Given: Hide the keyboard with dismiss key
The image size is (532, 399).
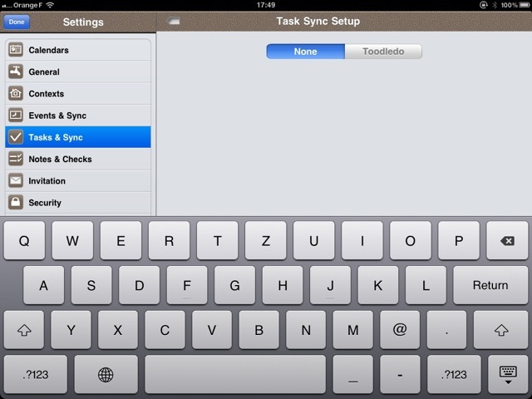Looking at the screenshot, I should coord(507,375).
